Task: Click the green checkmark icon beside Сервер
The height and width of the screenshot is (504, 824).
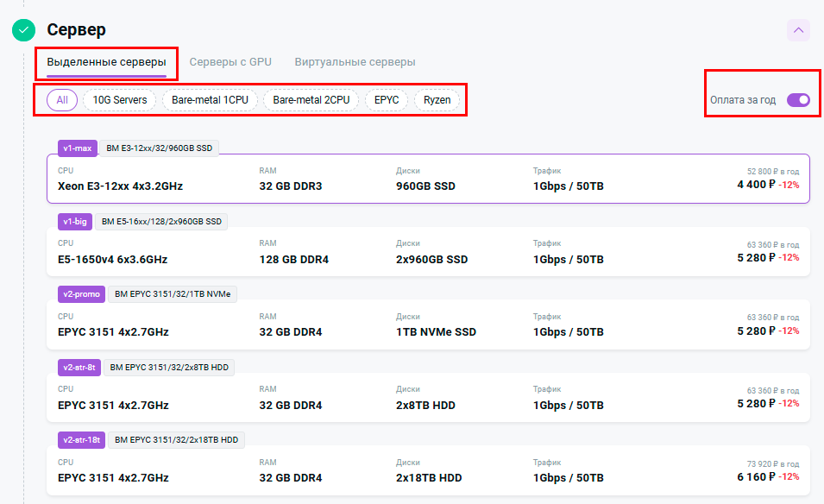Action: tap(23, 30)
